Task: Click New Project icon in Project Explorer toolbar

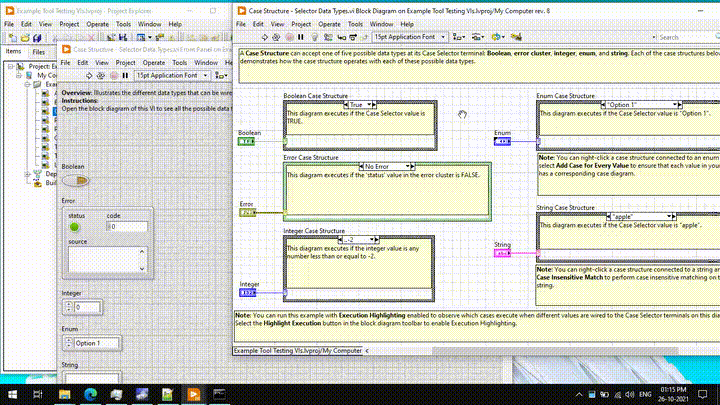Action: coord(12,38)
